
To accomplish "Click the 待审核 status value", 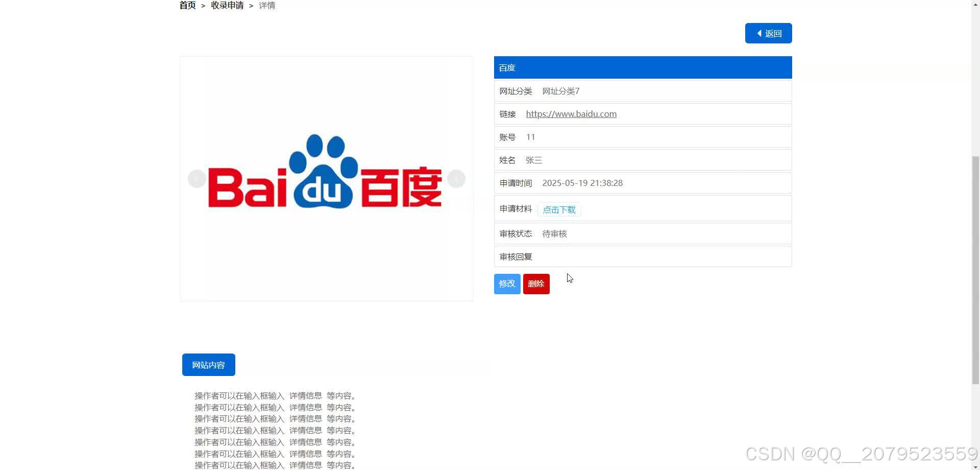I will click(554, 233).
